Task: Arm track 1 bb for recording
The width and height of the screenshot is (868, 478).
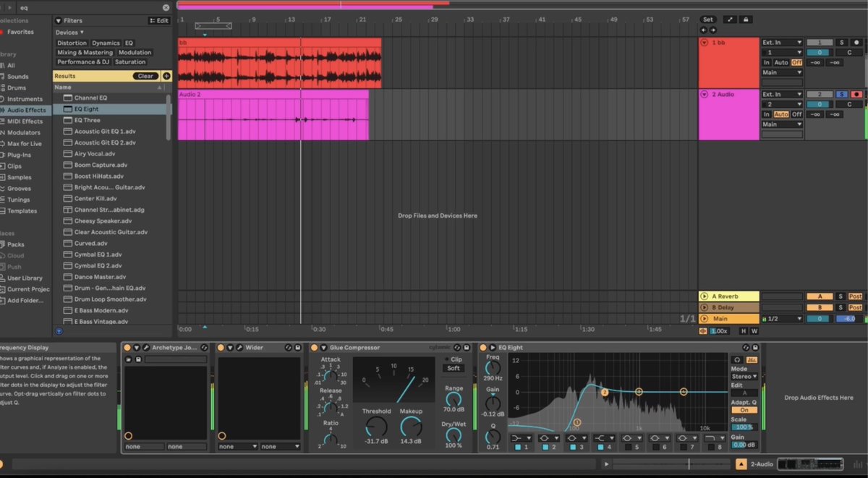Action: (x=857, y=43)
